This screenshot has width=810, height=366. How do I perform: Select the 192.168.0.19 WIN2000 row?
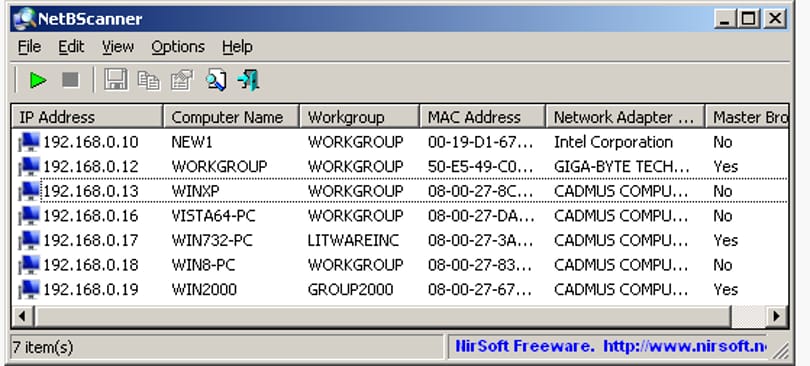click(x=400, y=290)
